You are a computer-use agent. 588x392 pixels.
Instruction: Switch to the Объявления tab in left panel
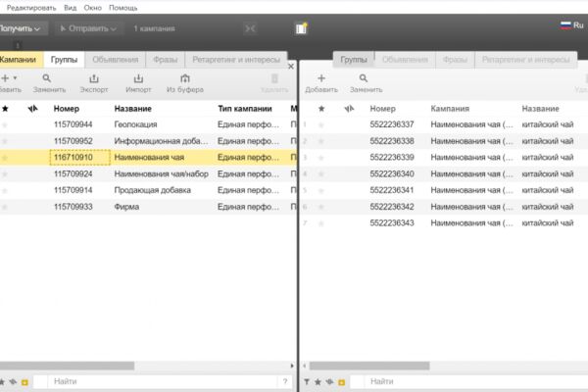115,60
